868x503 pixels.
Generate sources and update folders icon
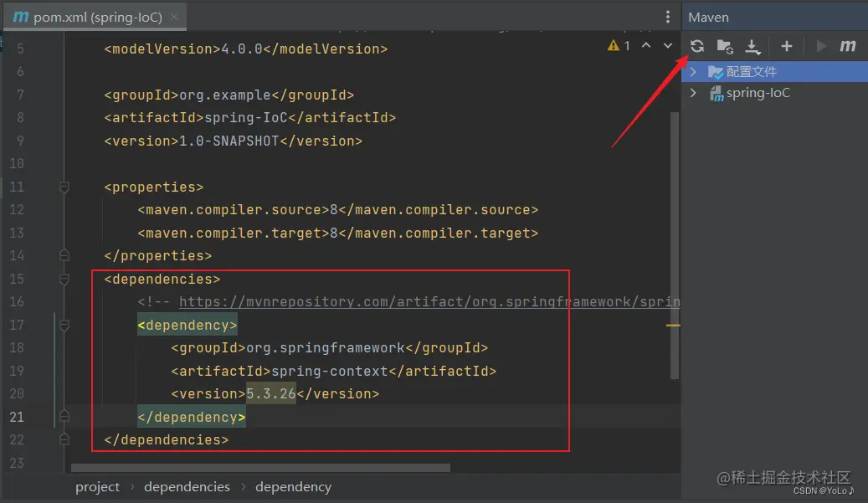(x=725, y=46)
